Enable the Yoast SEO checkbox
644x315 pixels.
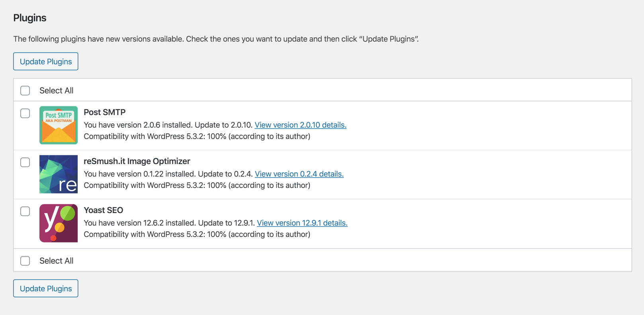[25, 211]
